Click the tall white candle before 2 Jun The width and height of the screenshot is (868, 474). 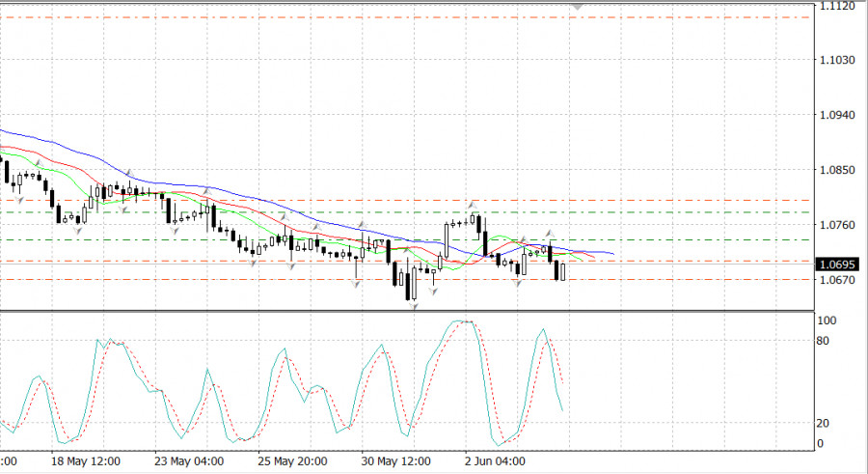pyautogui.click(x=447, y=238)
